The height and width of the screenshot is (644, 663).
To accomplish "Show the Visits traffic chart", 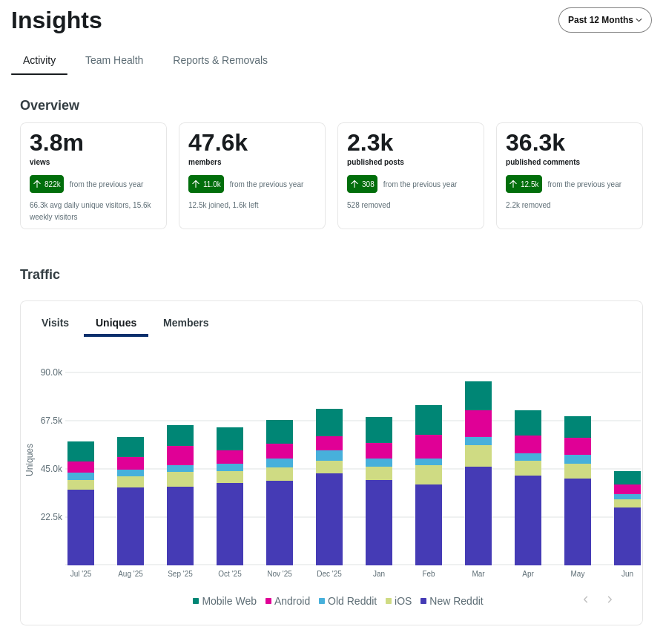I will 55,323.
